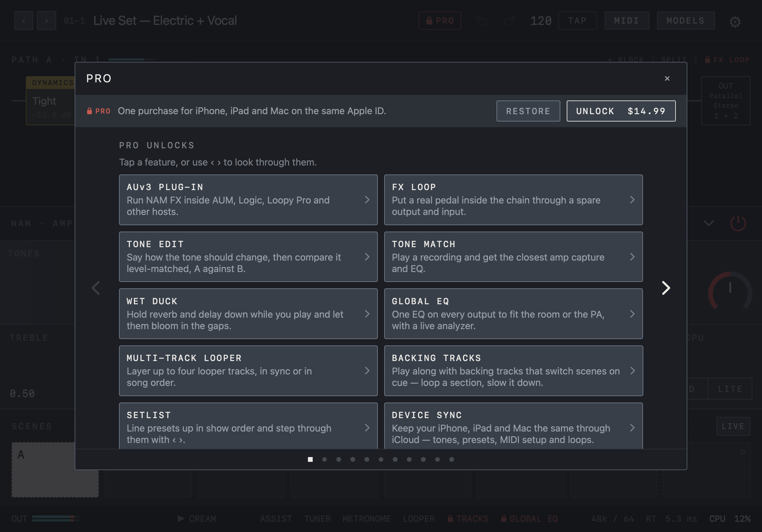Open the DEVICE SYNC feature card
Viewport: 762px width, 532px height.
click(x=513, y=426)
